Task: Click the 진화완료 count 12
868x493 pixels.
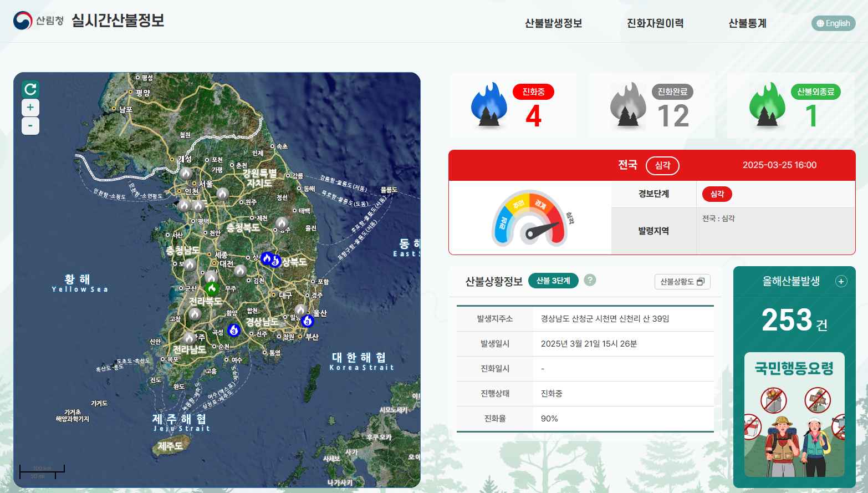Action: coord(673,116)
